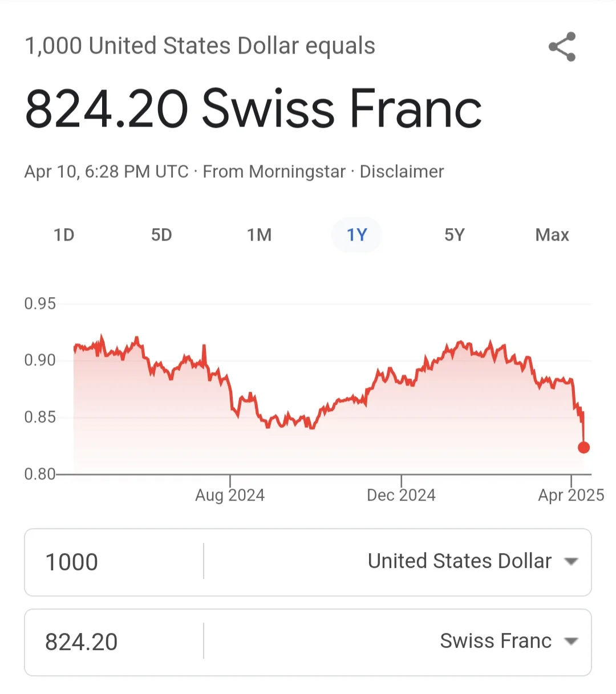Select the 5D time range

click(x=161, y=235)
